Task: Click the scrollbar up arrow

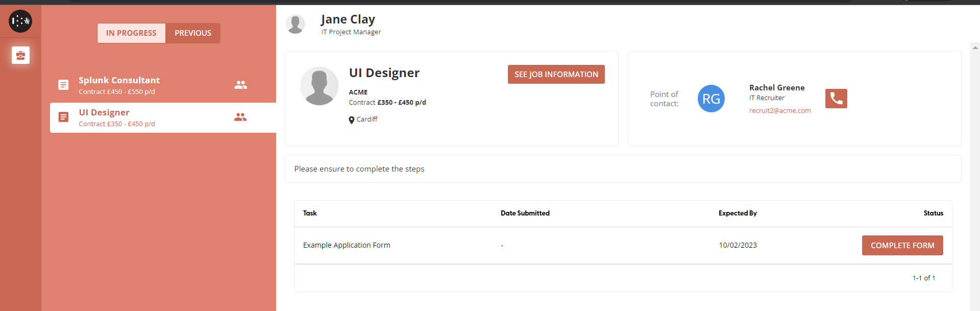Action: coord(975,48)
